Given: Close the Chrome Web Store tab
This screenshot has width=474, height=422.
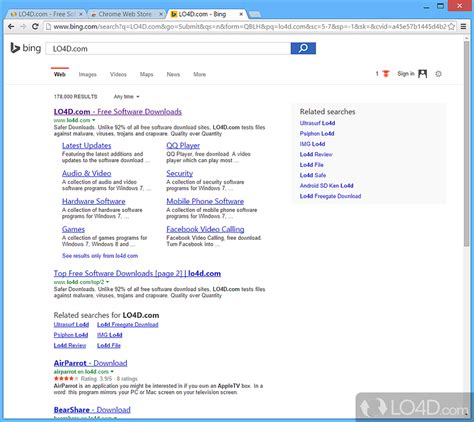Looking at the screenshot, I should [161, 14].
